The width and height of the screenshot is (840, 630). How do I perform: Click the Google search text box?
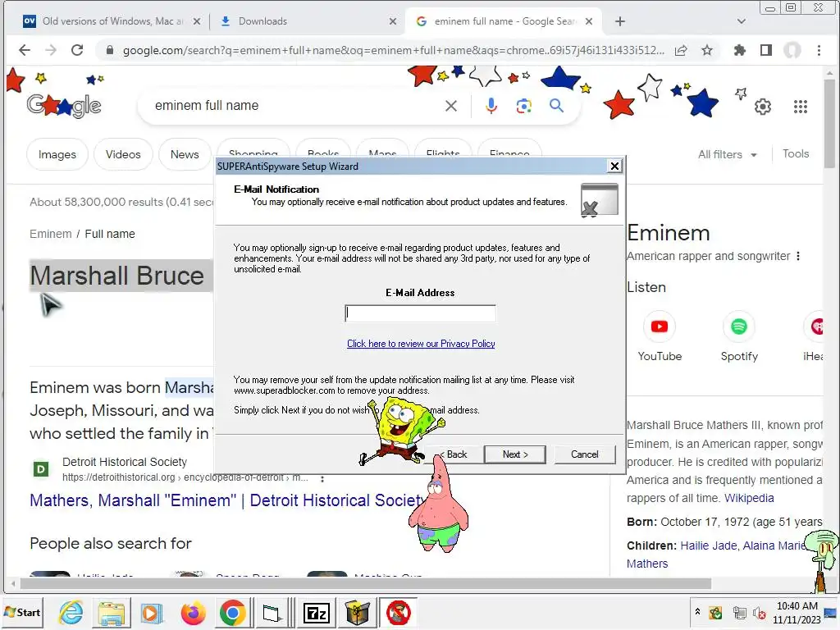[294, 106]
